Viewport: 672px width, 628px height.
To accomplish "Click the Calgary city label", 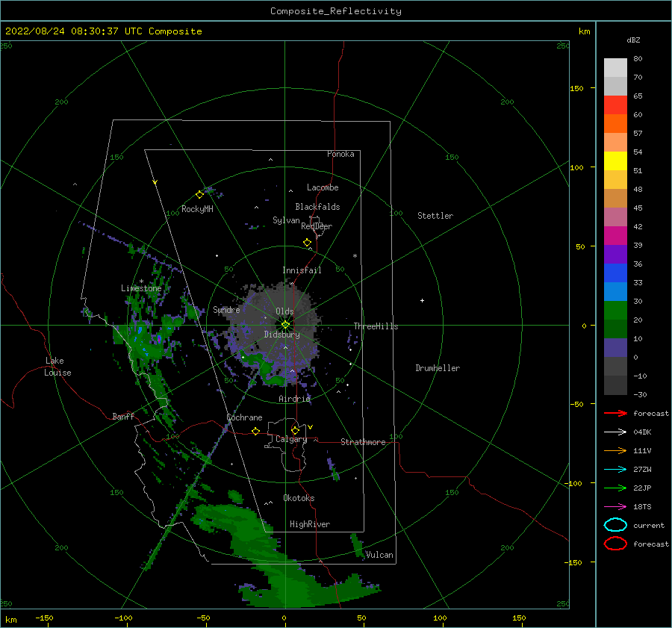I will (291, 439).
